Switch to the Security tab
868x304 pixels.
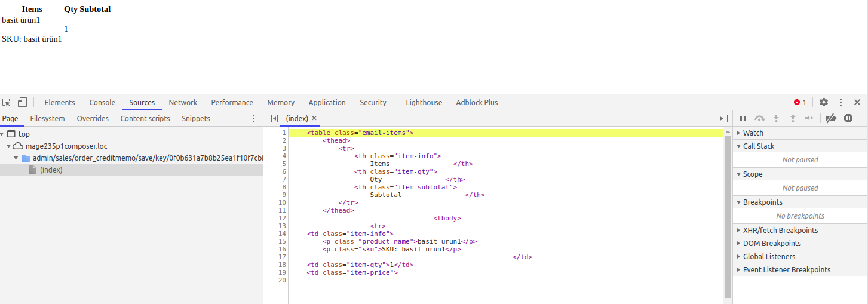pos(373,102)
